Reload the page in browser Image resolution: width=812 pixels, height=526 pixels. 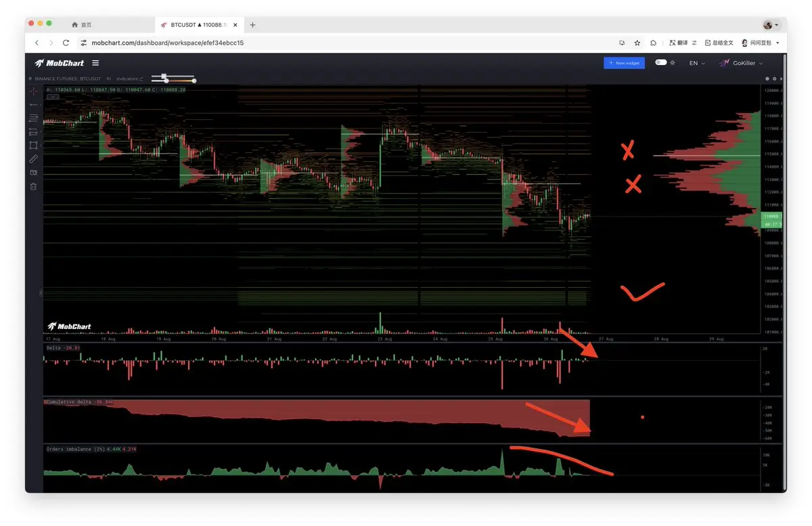pyautogui.click(x=66, y=43)
